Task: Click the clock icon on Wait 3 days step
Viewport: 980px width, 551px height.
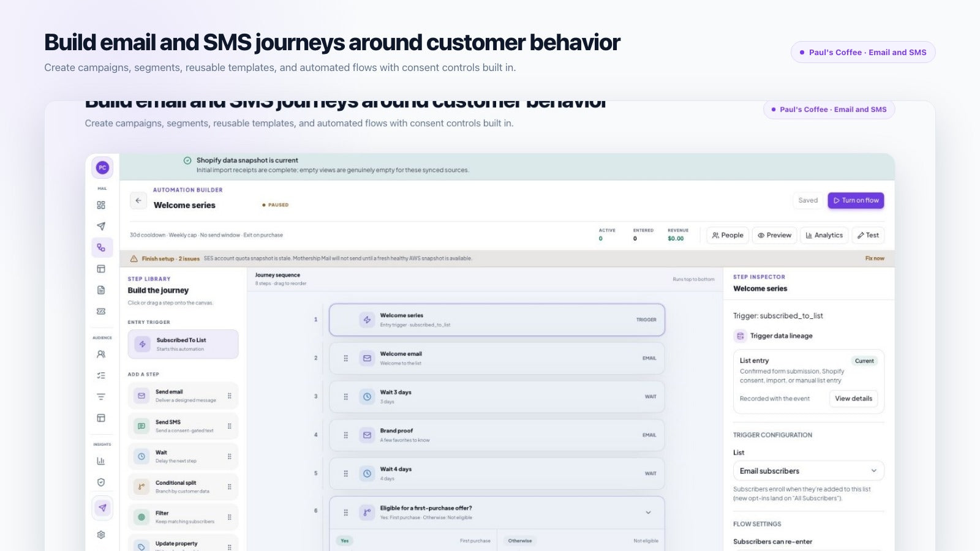Action: click(367, 397)
